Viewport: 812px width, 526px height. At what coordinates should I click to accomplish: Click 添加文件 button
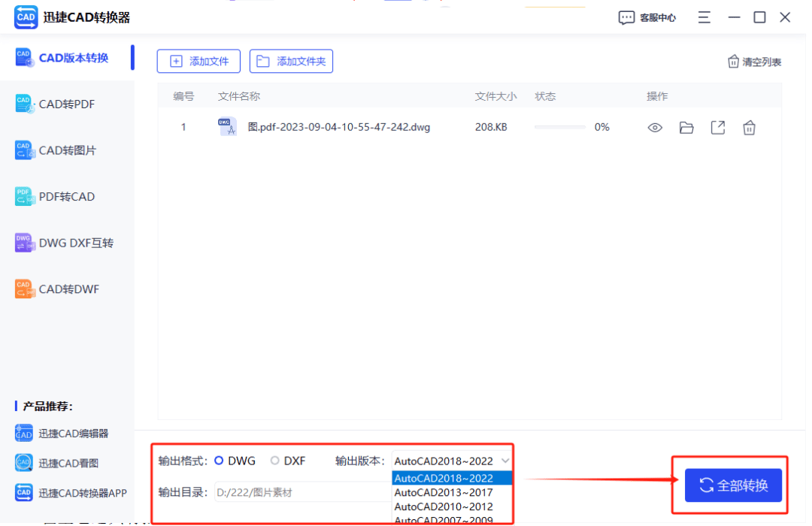(198, 61)
